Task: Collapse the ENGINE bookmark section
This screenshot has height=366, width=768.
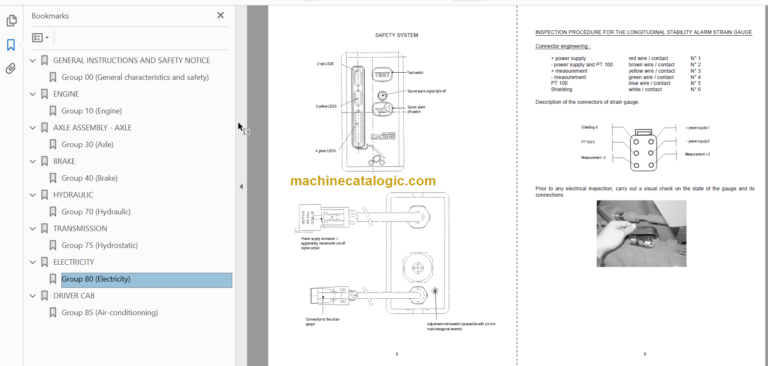Action: coord(33,94)
